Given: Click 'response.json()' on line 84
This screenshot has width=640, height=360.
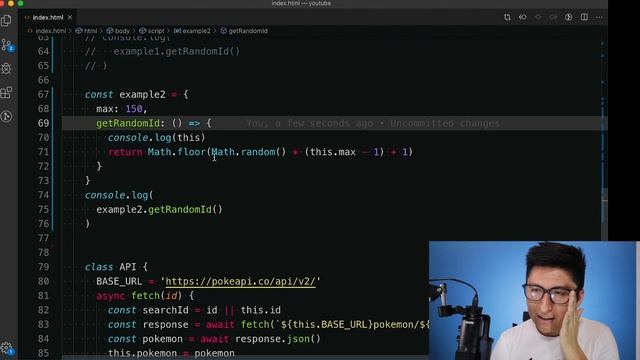Looking at the screenshot, I should (x=278, y=339).
